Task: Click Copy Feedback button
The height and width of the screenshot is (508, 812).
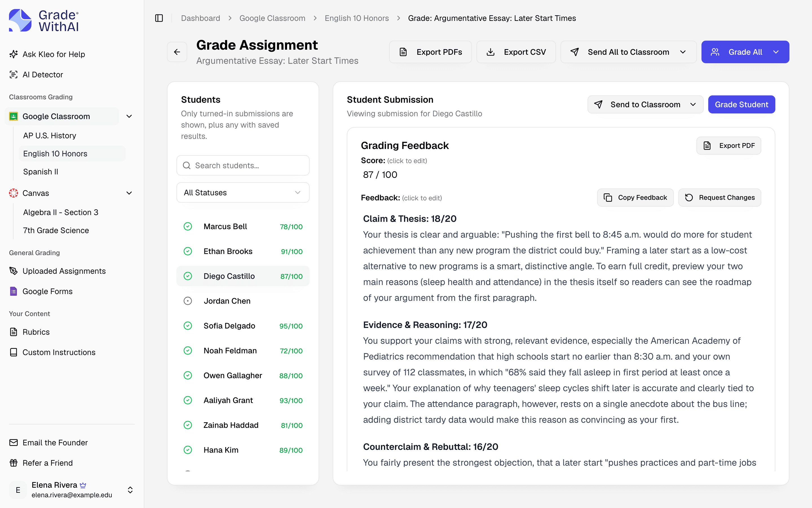Action: pos(635,198)
